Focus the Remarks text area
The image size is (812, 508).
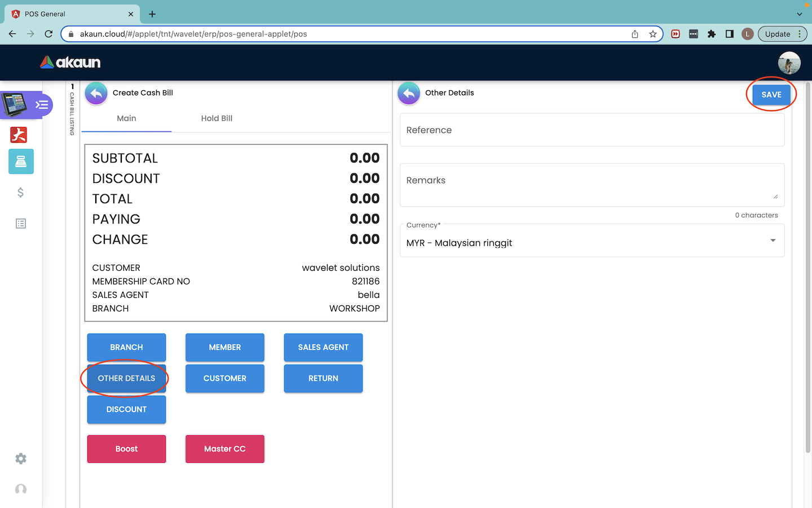592,185
